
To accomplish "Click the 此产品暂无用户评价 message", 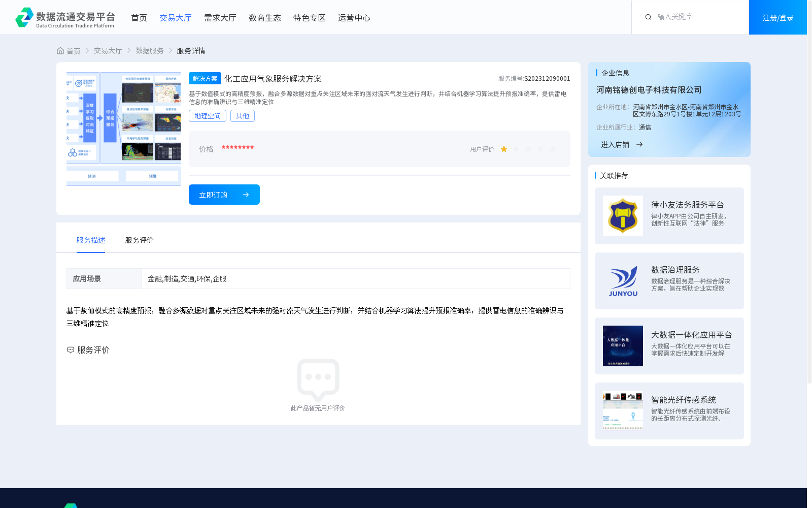I will pos(318,408).
